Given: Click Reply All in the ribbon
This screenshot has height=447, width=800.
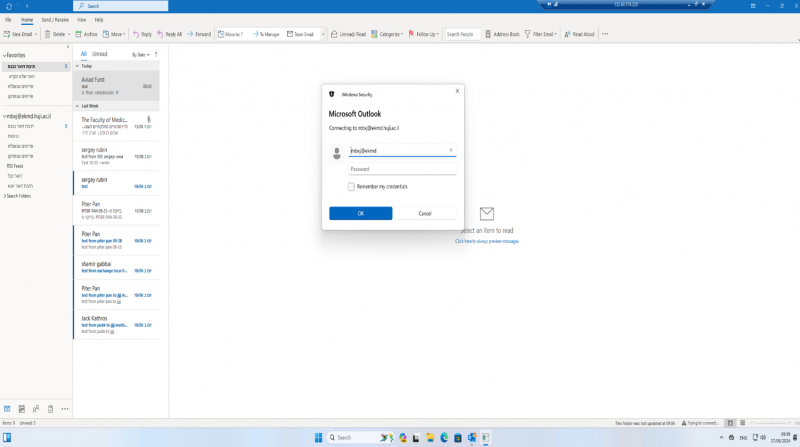Looking at the screenshot, I should [169, 34].
